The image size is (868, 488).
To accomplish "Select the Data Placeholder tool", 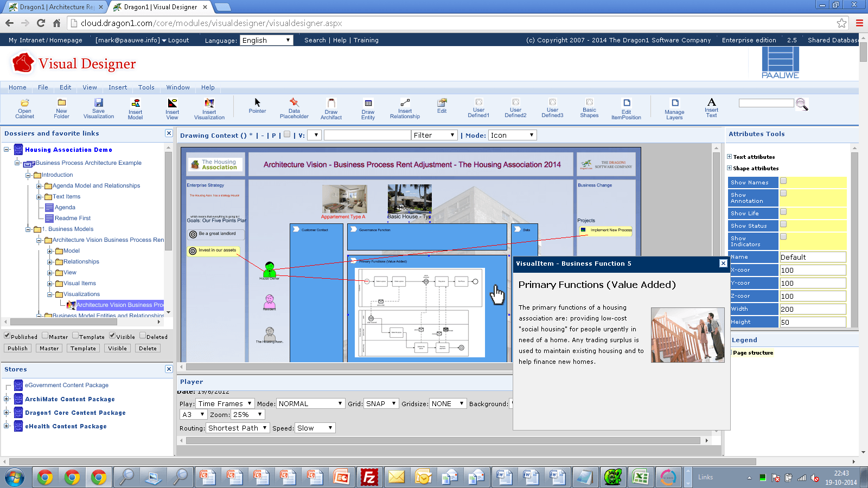I will coord(294,108).
